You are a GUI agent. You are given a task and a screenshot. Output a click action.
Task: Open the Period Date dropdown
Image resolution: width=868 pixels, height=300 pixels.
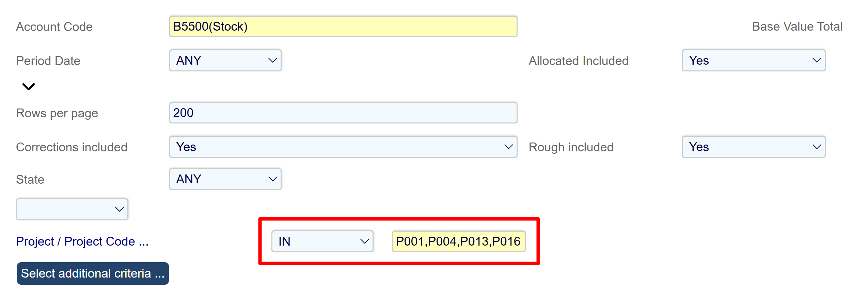coord(225,61)
